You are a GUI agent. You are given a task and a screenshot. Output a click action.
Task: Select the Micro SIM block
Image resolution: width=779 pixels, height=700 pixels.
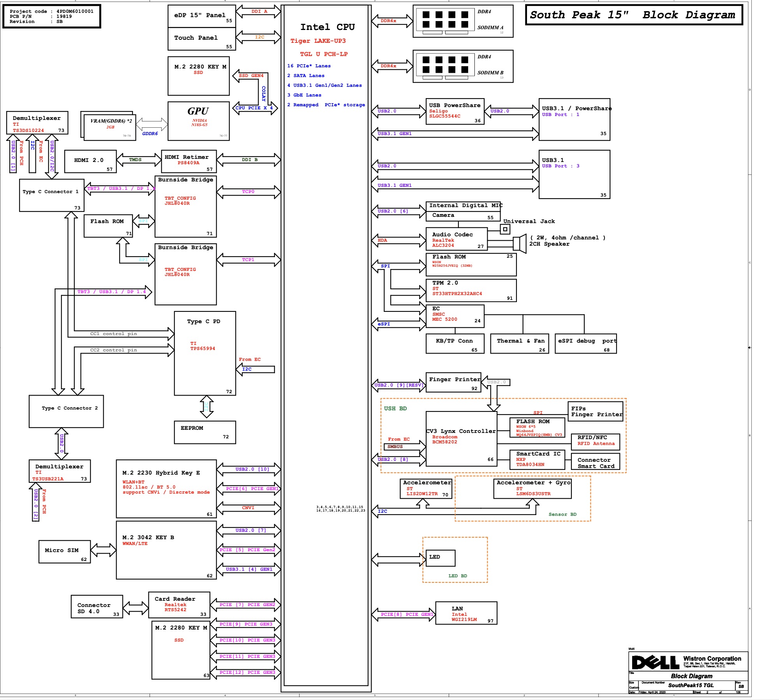coord(64,551)
